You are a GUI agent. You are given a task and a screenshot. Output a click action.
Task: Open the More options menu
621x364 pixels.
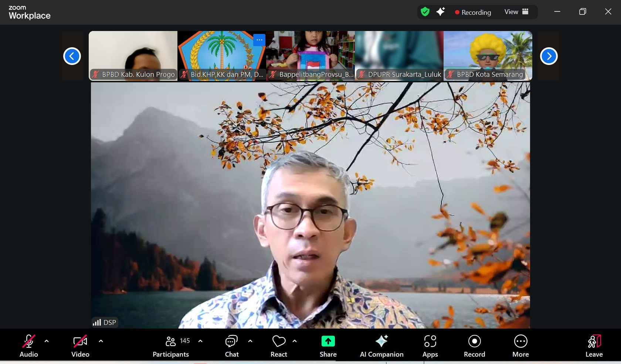tap(521, 346)
